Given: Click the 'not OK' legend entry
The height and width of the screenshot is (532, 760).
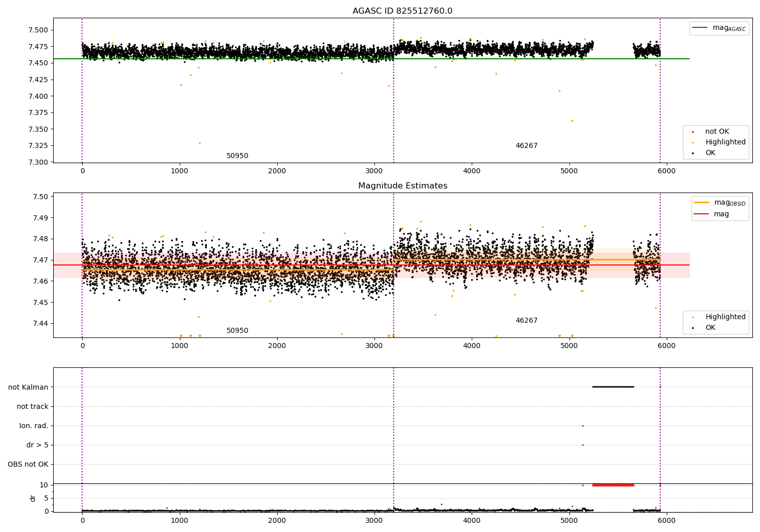Looking at the screenshot, I should 716,132.
